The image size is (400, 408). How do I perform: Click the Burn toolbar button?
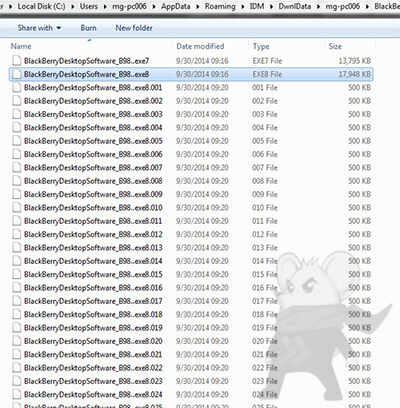88,28
